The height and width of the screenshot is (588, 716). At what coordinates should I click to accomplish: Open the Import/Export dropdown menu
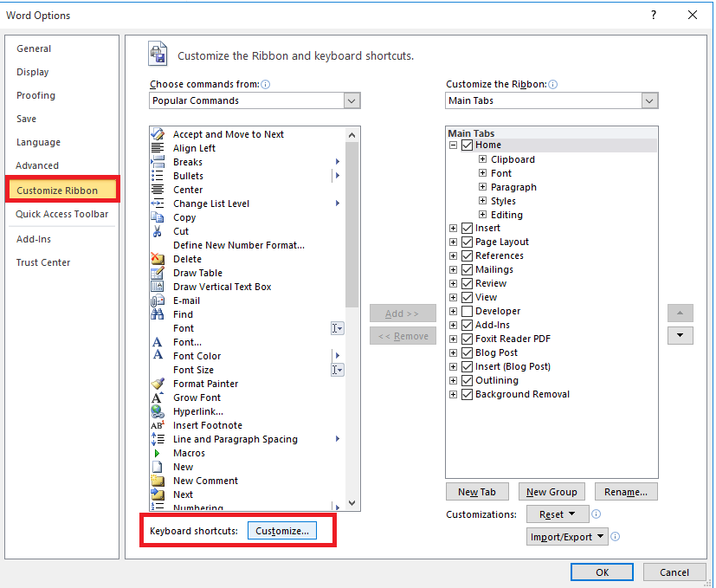568,537
